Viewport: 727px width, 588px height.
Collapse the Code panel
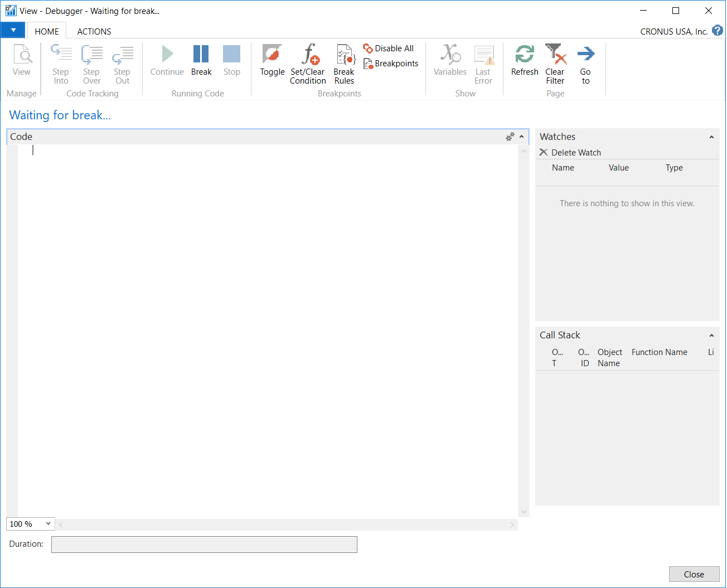click(x=522, y=137)
